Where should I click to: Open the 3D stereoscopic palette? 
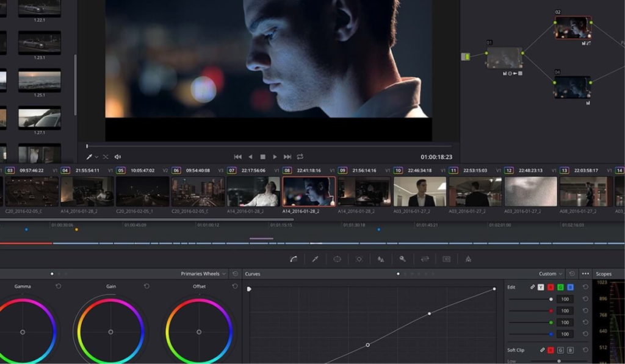pos(446,259)
